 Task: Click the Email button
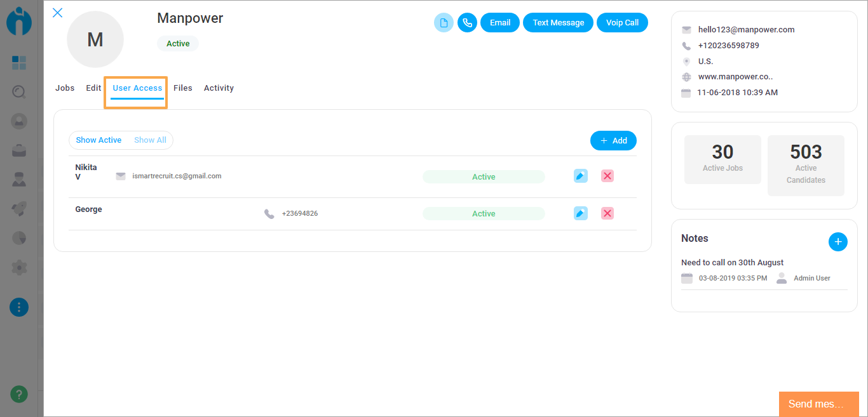500,23
